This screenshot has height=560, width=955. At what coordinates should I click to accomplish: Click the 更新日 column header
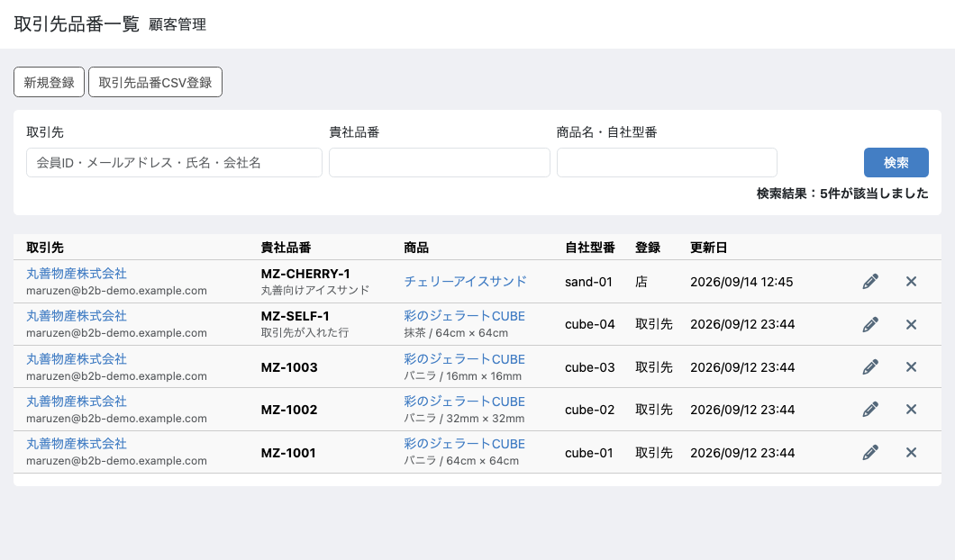pos(708,248)
